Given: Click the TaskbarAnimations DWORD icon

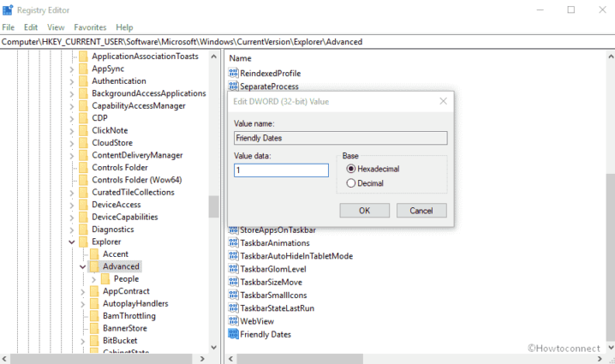Looking at the screenshot, I should pos(233,242).
